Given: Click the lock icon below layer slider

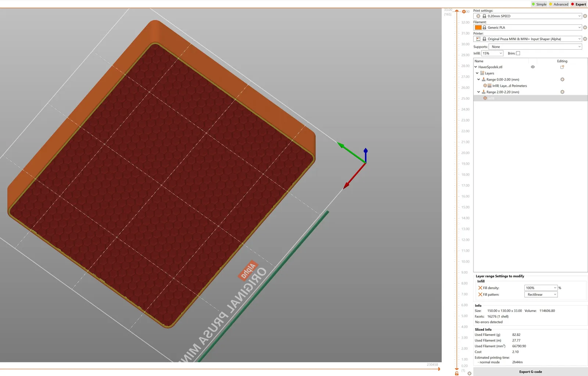Looking at the screenshot, I should pos(457,373).
